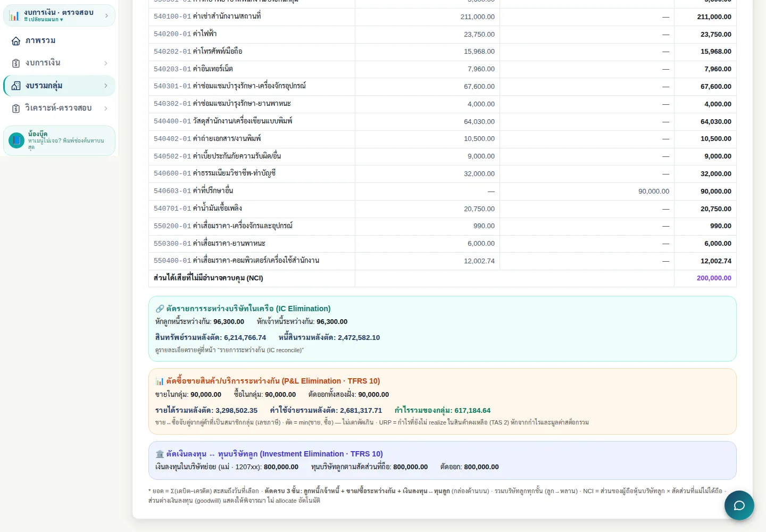Viewport: 766px width, 532px height.
Task: Click account row 540100-01 ค่าเช่าสำนักงาน/สถานที่
Action: [x=443, y=17]
